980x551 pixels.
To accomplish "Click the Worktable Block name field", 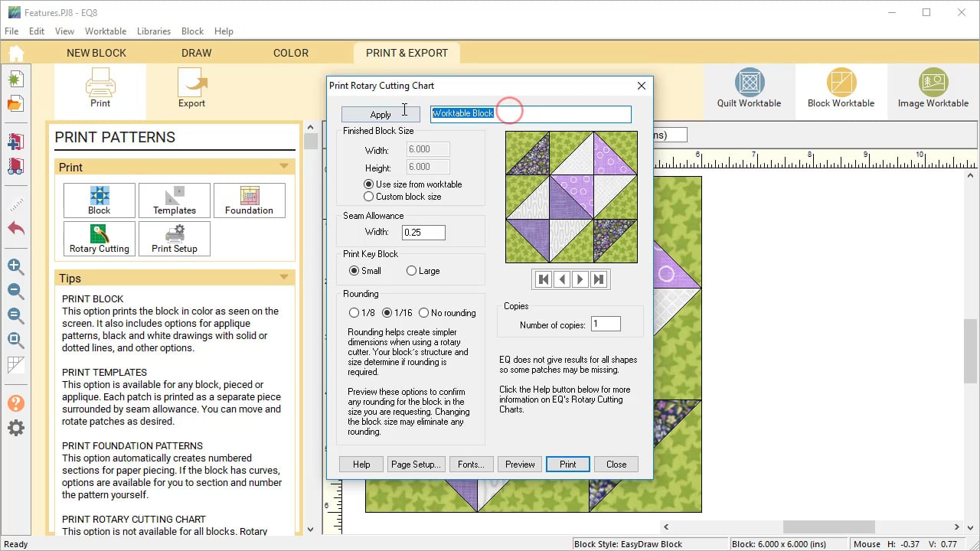I will 531,114.
